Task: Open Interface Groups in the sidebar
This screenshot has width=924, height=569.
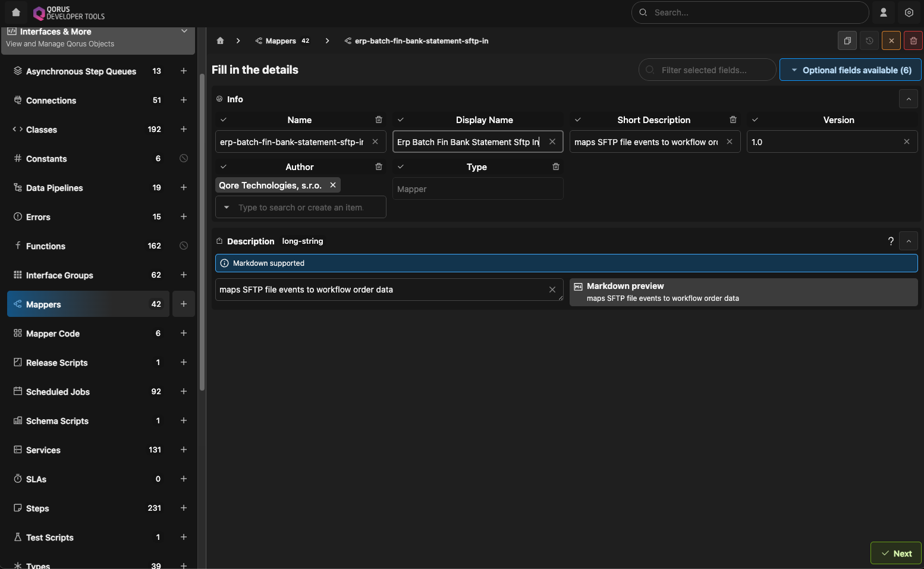Action: 88,275
